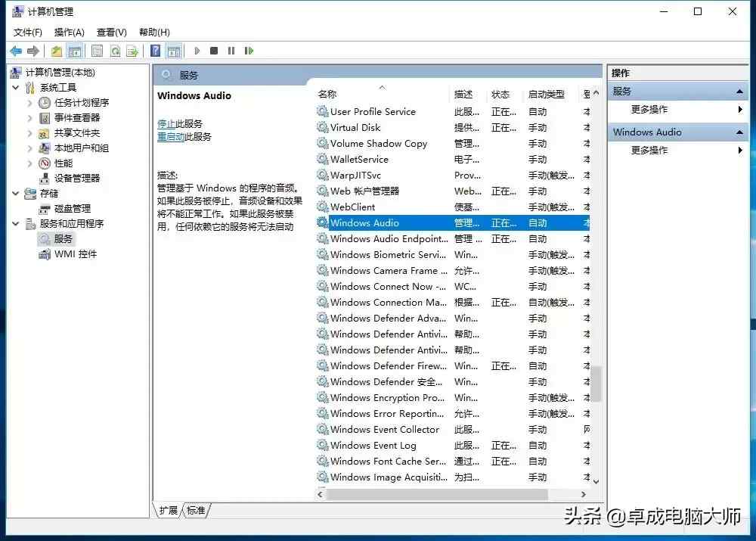Click the Restart Service toolbar icon
This screenshot has width=756, height=541.
[249, 51]
